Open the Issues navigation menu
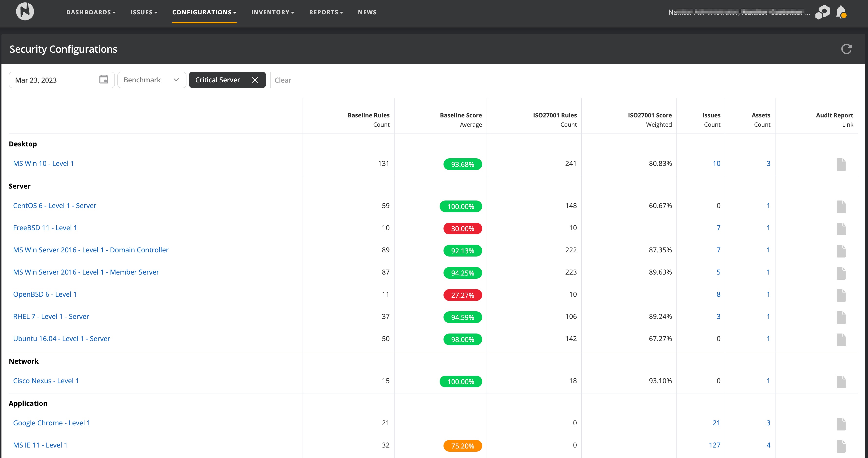The image size is (868, 458). pyautogui.click(x=144, y=12)
